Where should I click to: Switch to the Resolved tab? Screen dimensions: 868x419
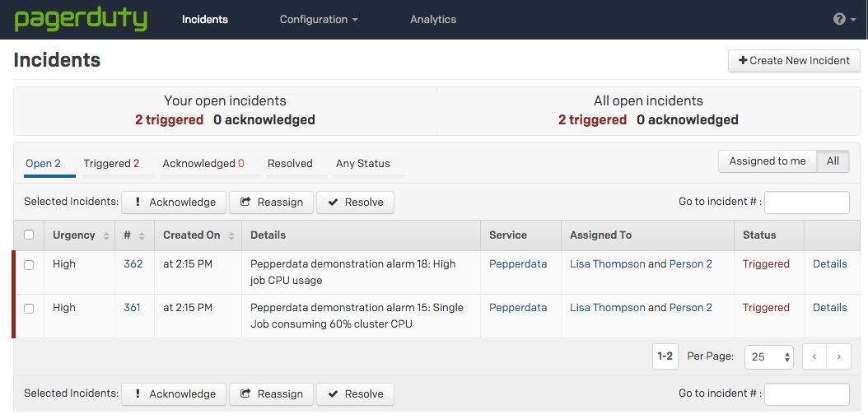(x=290, y=163)
